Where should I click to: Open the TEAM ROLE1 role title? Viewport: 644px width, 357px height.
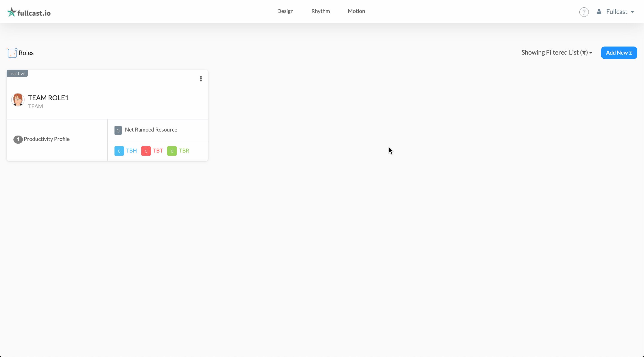point(48,98)
